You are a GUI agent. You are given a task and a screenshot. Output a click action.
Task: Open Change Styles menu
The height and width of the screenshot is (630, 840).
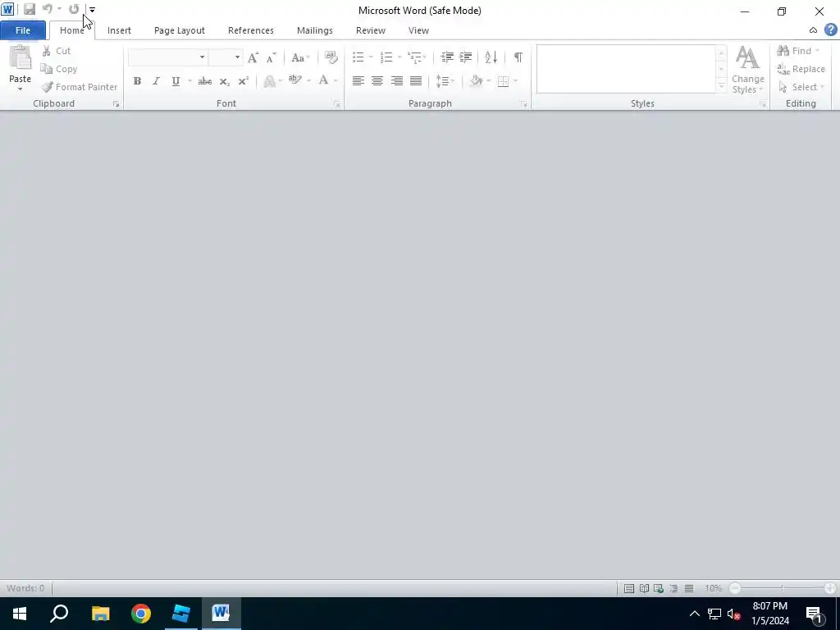coord(748,70)
